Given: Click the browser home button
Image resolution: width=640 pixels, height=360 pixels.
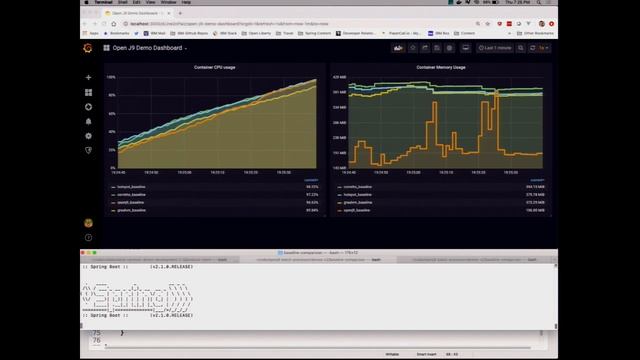Looking at the screenshot, I should click(114, 24).
